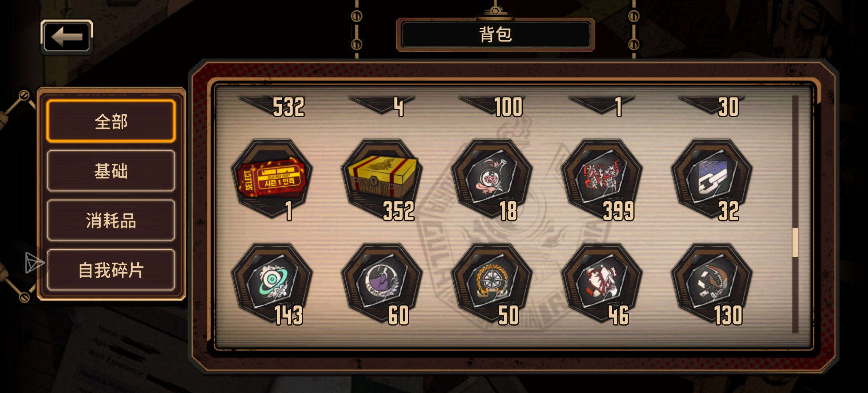Select the purple crescent fragment with count 60
This screenshot has width=868, height=393.
382,283
